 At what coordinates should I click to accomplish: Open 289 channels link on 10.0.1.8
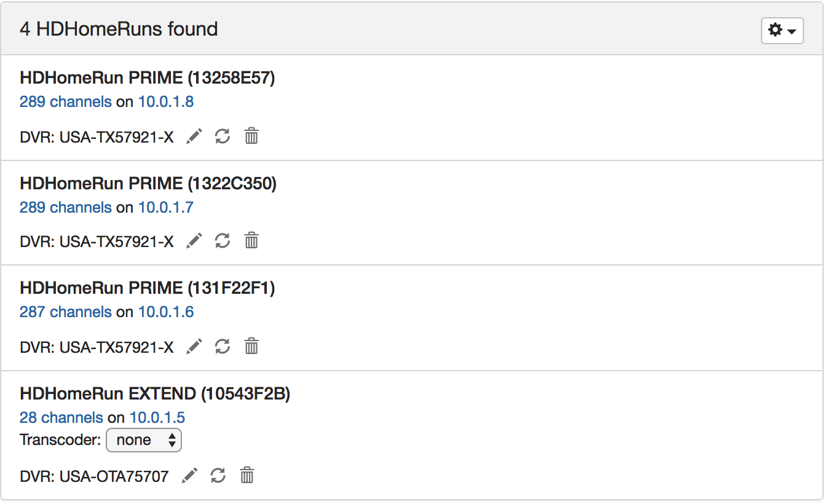[x=66, y=102]
